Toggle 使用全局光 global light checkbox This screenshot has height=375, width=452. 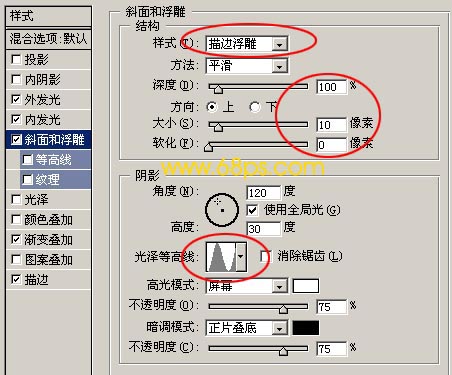tap(252, 210)
